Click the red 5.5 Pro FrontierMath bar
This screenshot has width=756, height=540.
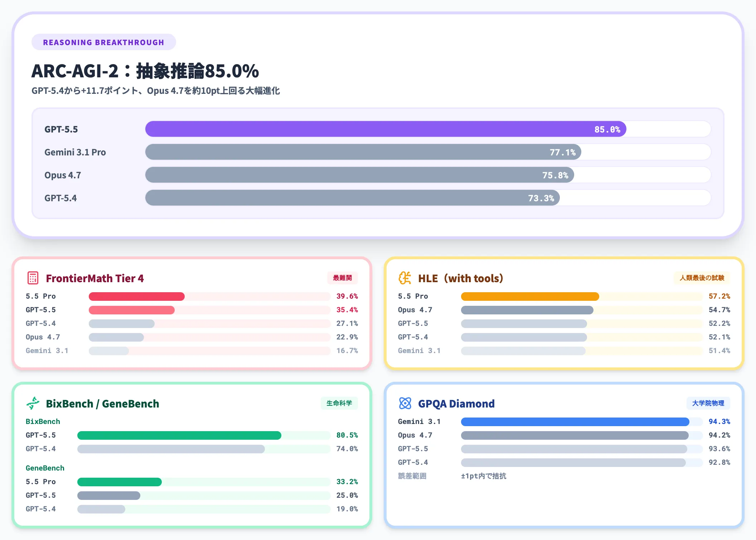(x=136, y=296)
